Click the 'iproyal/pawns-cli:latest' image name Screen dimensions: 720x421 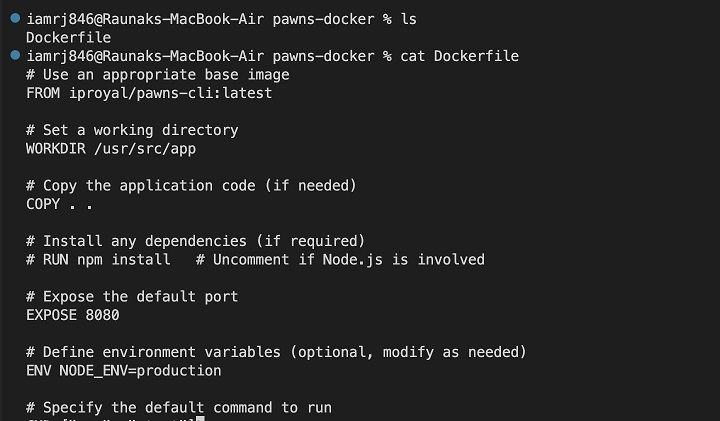pos(170,93)
